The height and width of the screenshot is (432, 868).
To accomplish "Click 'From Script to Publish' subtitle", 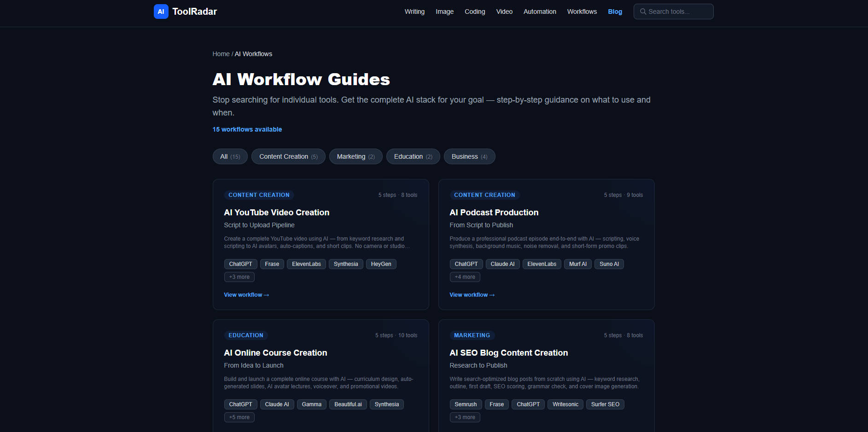I will pyautogui.click(x=481, y=225).
